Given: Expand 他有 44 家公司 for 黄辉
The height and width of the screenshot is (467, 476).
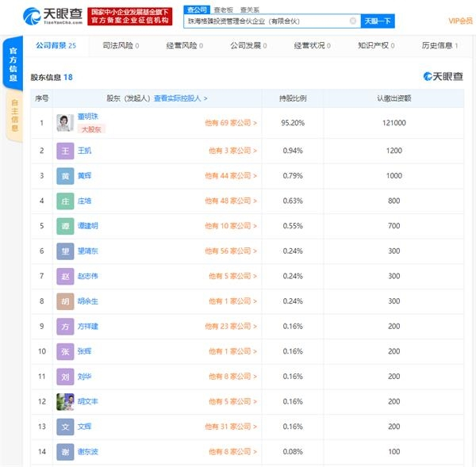Looking at the screenshot, I should (232, 175).
